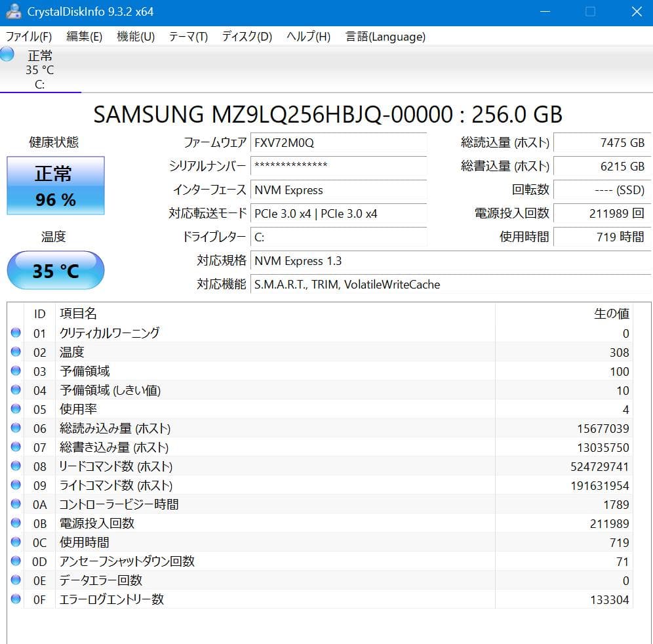Click total host reads value 7475 GB
Image resolution: width=653 pixels, height=644 pixels.
click(603, 143)
